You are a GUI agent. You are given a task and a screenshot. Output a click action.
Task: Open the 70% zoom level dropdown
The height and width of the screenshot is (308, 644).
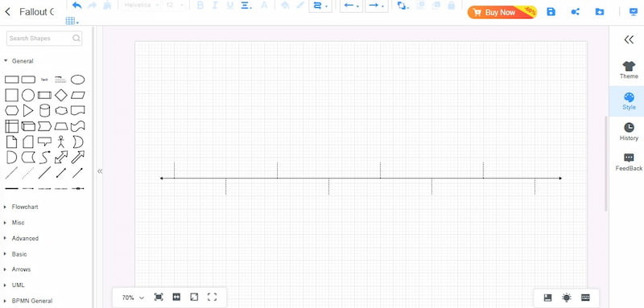click(133, 298)
